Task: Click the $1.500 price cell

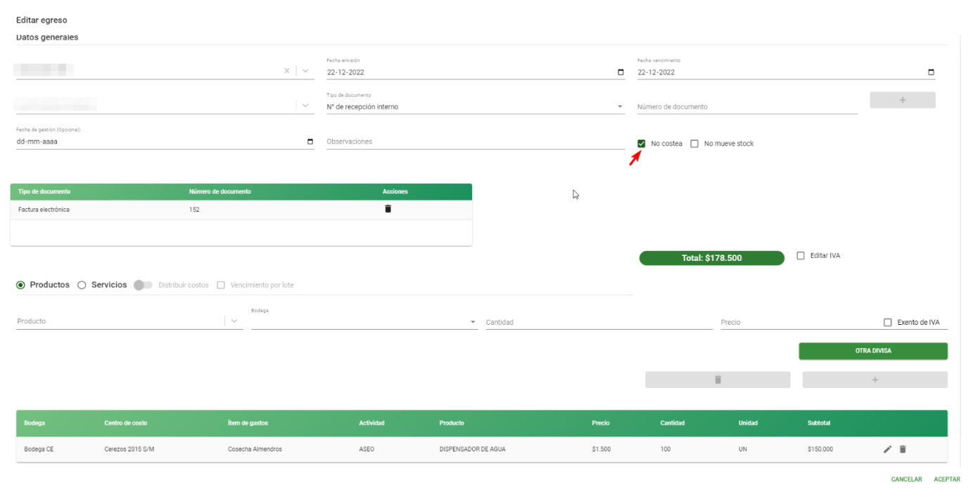Action: pyautogui.click(x=602, y=449)
